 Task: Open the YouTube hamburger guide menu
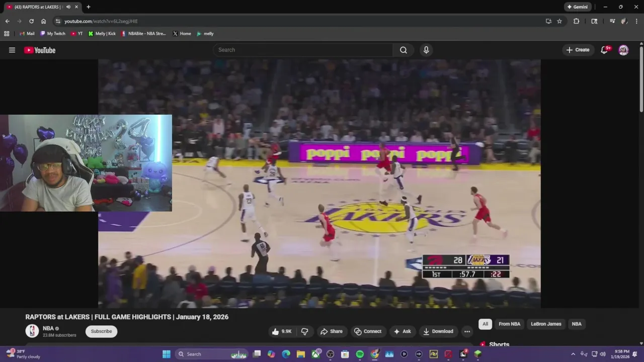[12, 50]
